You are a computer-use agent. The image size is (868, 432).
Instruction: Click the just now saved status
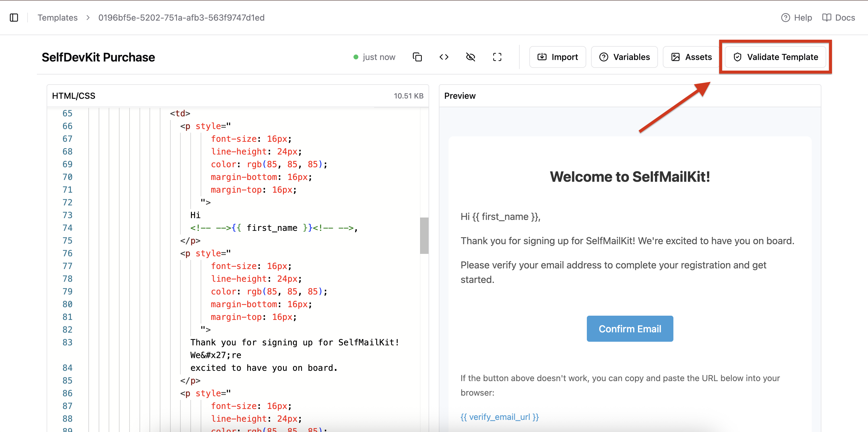tap(374, 57)
